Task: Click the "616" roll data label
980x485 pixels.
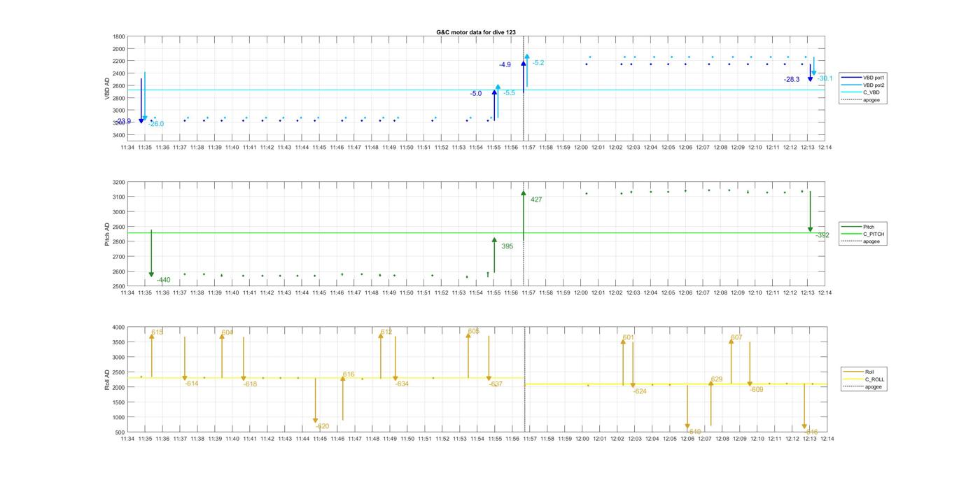Action: click(349, 374)
